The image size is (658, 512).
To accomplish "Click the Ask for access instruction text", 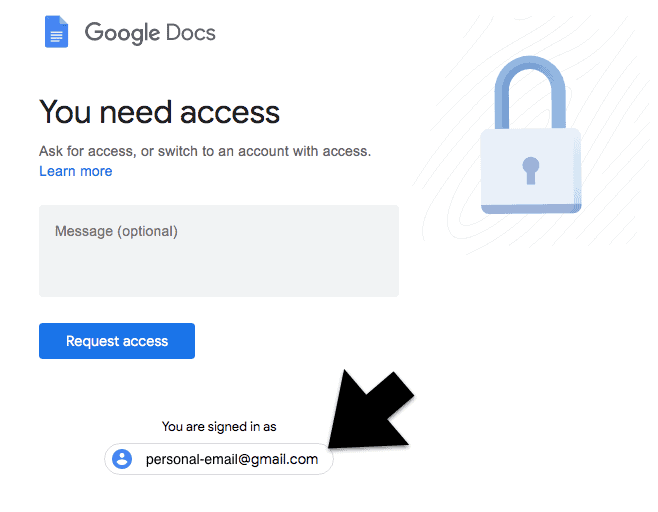I will click(205, 151).
